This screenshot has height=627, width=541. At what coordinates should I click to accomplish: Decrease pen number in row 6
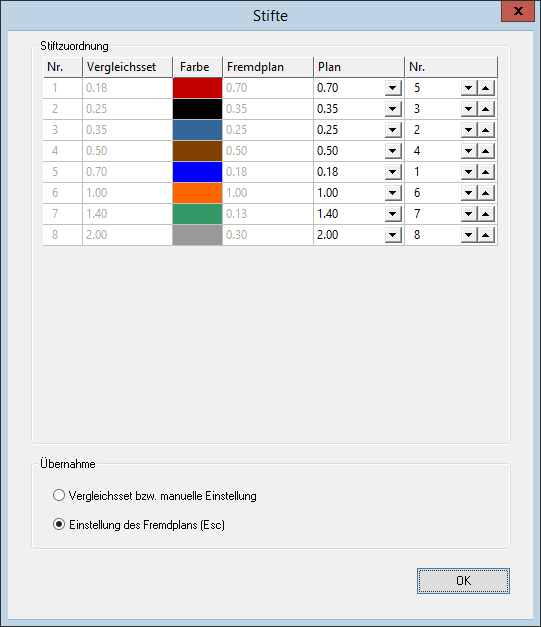pos(469,193)
